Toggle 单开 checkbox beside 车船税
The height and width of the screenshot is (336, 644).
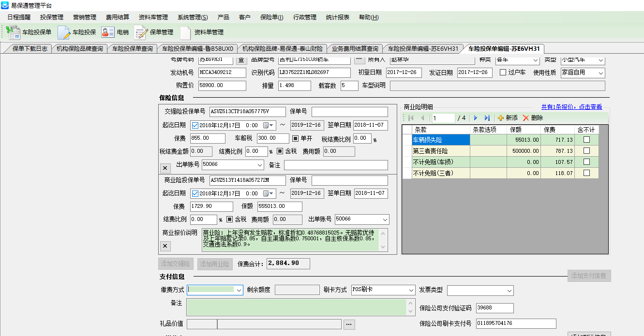pos(295,138)
